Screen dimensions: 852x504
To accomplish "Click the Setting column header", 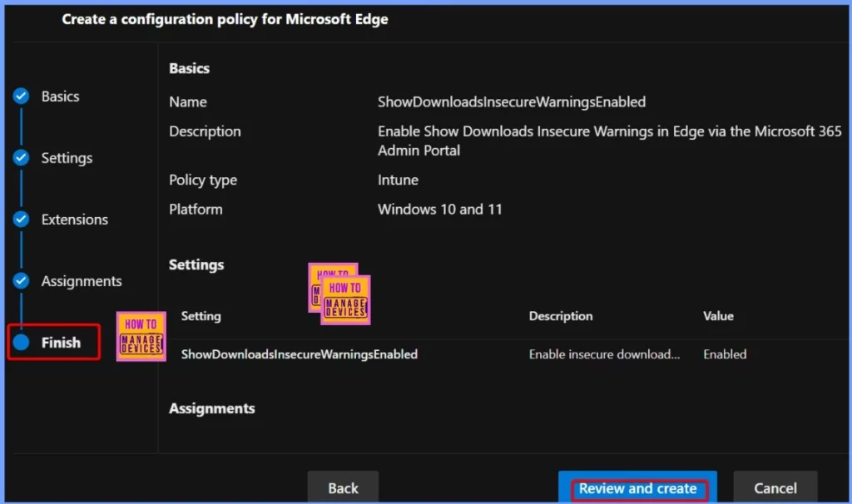I will pyautogui.click(x=201, y=316).
